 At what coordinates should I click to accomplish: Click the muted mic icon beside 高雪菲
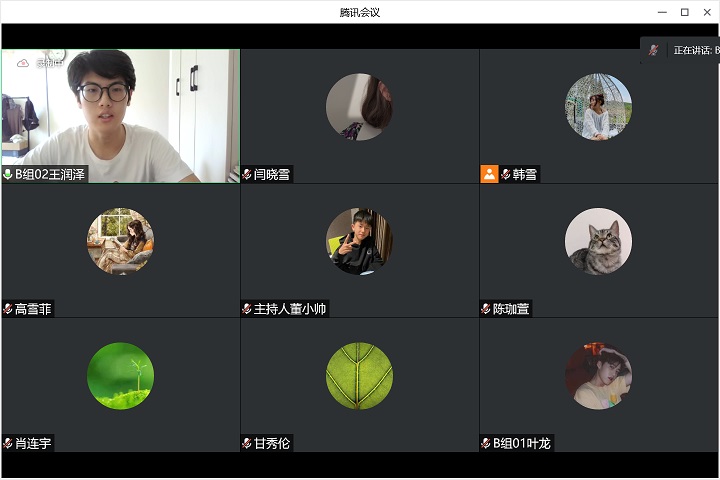8,309
